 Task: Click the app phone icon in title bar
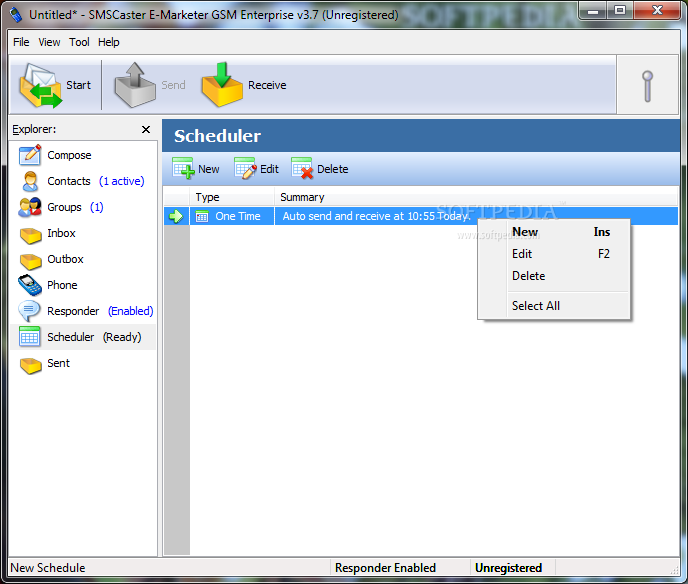(16, 14)
